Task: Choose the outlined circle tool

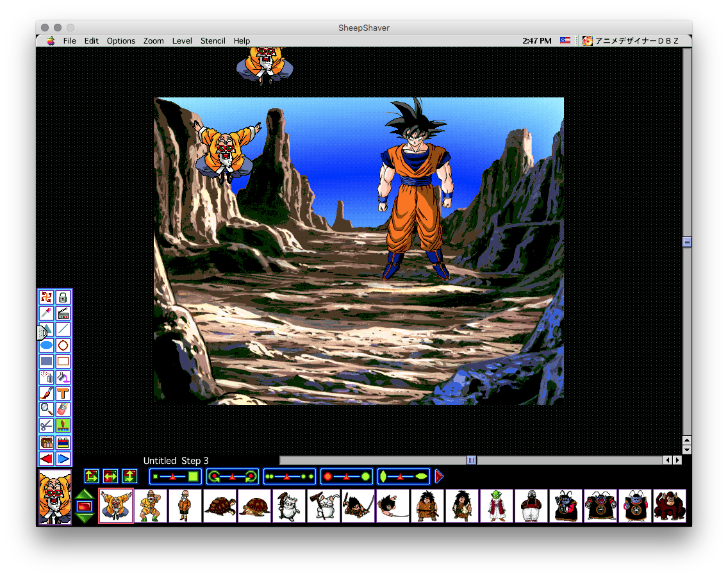Action: point(63,345)
